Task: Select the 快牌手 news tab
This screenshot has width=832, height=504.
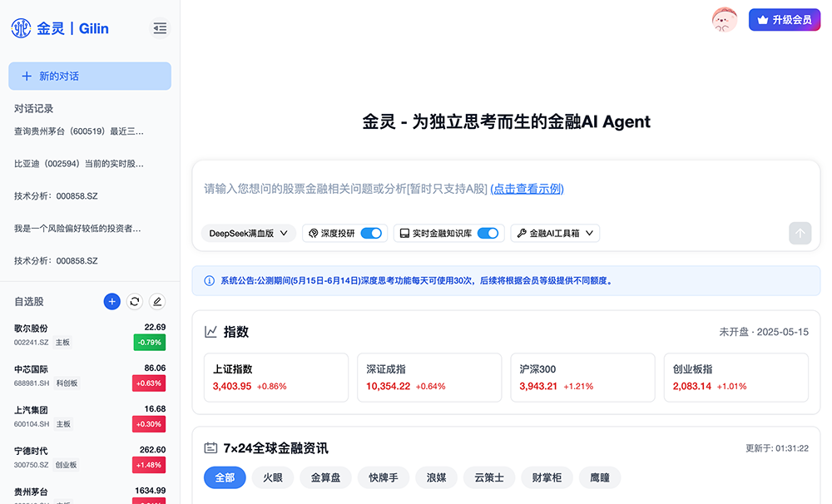Action: (383, 477)
